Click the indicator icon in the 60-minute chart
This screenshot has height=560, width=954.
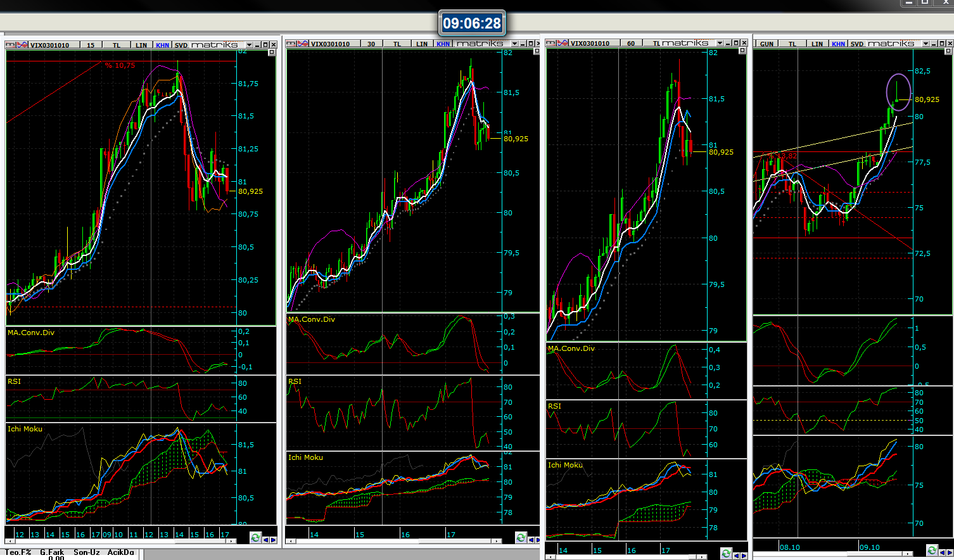point(562,43)
